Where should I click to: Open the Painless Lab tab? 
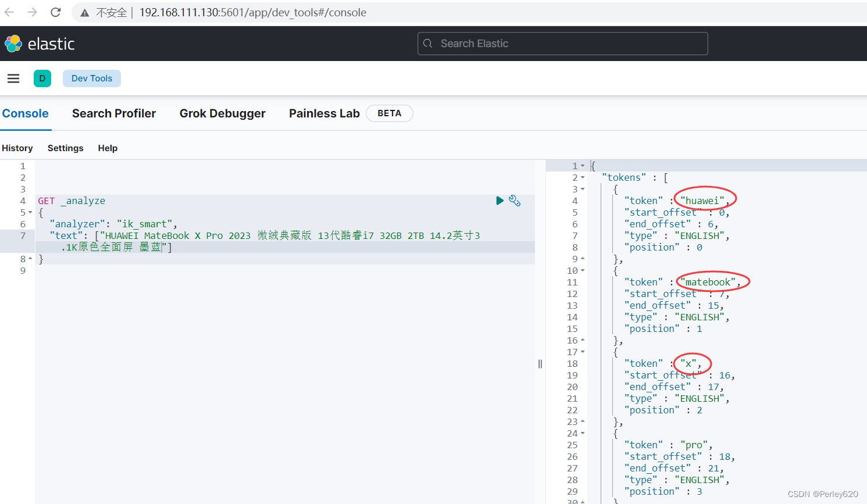pos(324,113)
